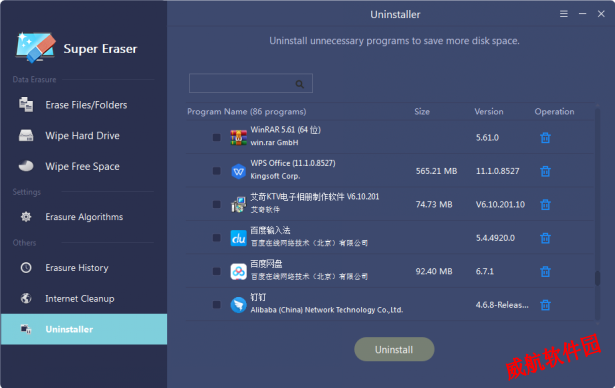Click the 4.6.8-Releas... version cell

[x=502, y=305]
